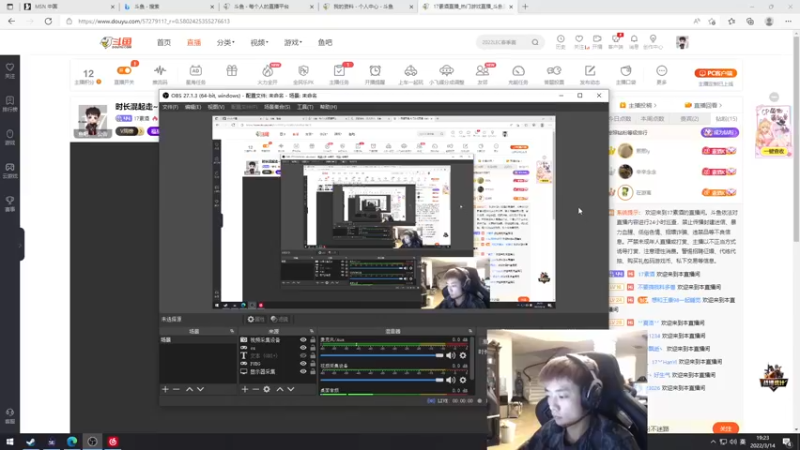Viewport: 800px width, 450px height.
Task: Move scene down in the scenes list
Action: coord(201,389)
